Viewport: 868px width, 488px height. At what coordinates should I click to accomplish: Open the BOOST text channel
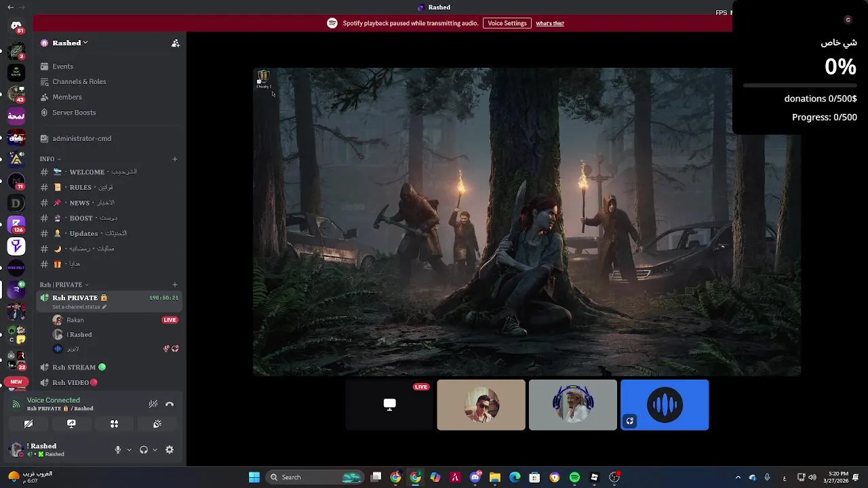(110, 218)
